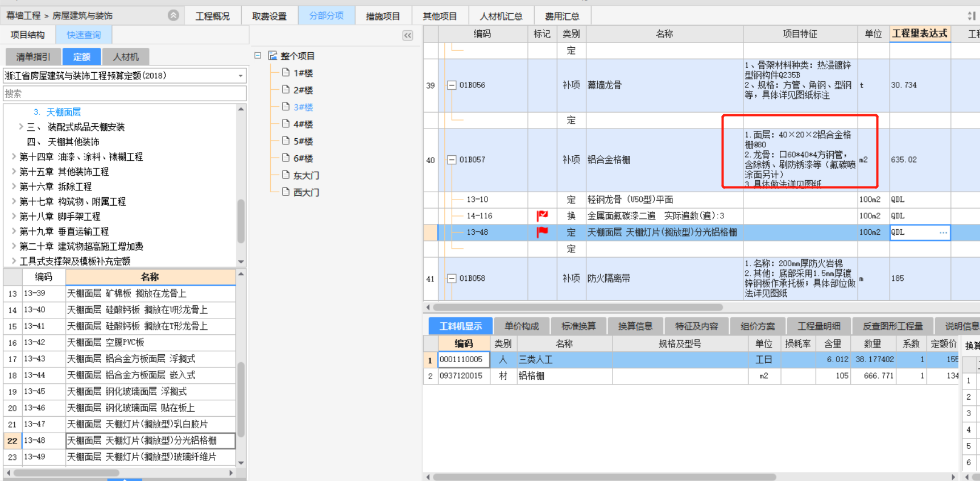The image size is (980, 481).
Task: Select quota row 13-49 玻璃纤维片
Action: (119, 457)
